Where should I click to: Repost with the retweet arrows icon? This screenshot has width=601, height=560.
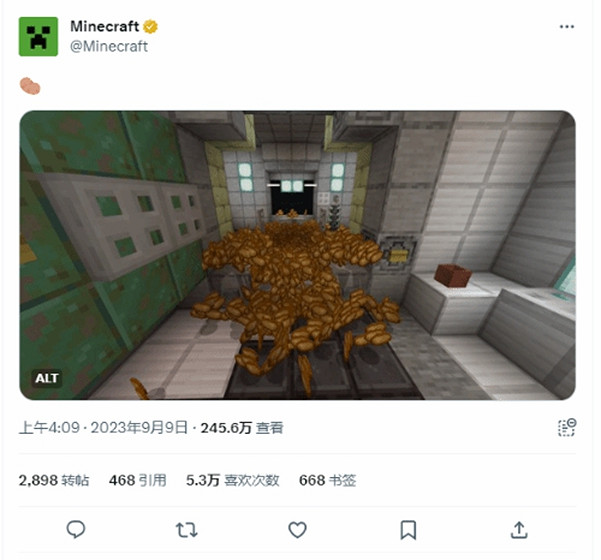pos(187,530)
